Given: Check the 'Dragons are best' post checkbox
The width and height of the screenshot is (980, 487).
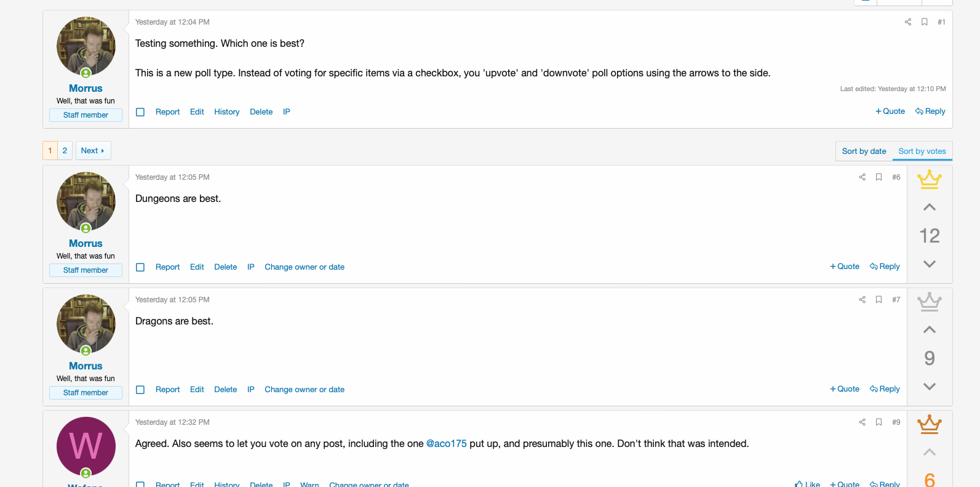Looking at the screenshot, I should [x=140, y=390].
